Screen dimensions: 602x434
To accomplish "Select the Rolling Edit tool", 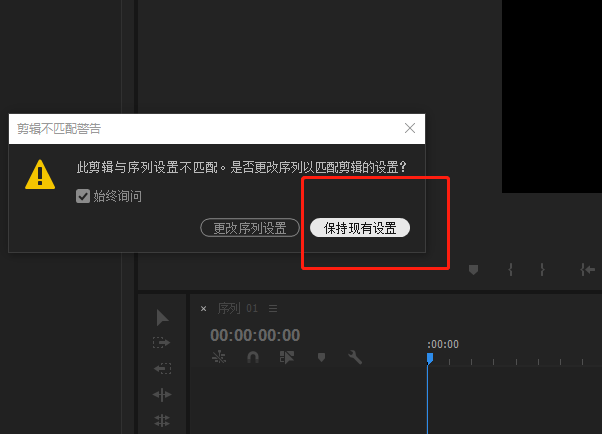I will (162, 420).
